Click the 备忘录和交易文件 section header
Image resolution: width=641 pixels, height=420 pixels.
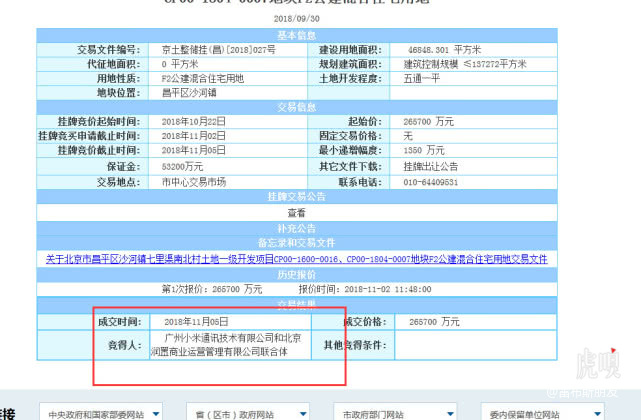[x=296, y=243]
